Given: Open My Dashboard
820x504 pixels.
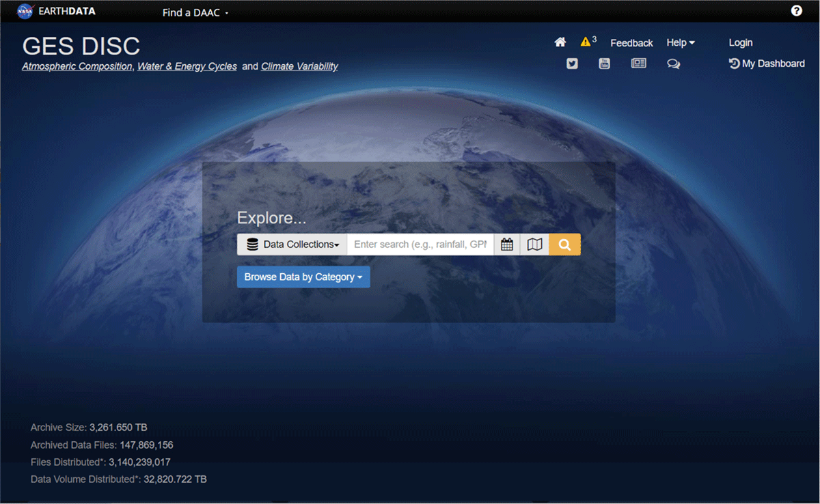Looking at the screenshot, I should tap(767, 64).
